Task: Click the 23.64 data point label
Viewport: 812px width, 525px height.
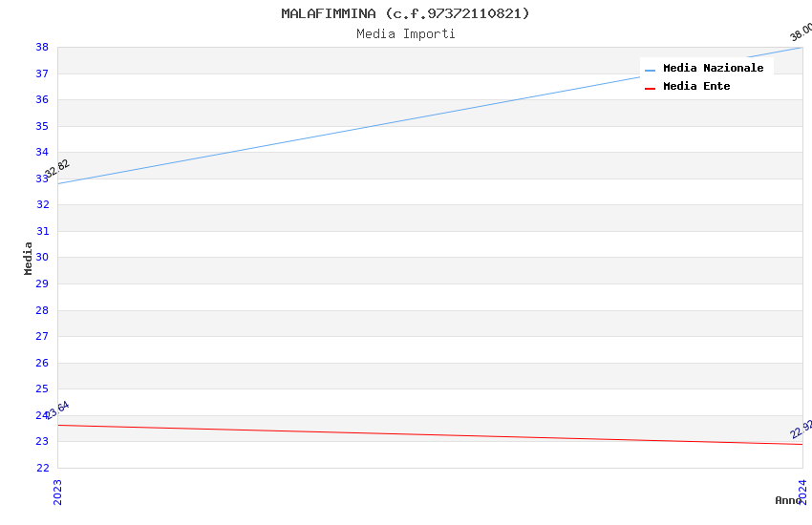Action: click(x=57, y=410)
